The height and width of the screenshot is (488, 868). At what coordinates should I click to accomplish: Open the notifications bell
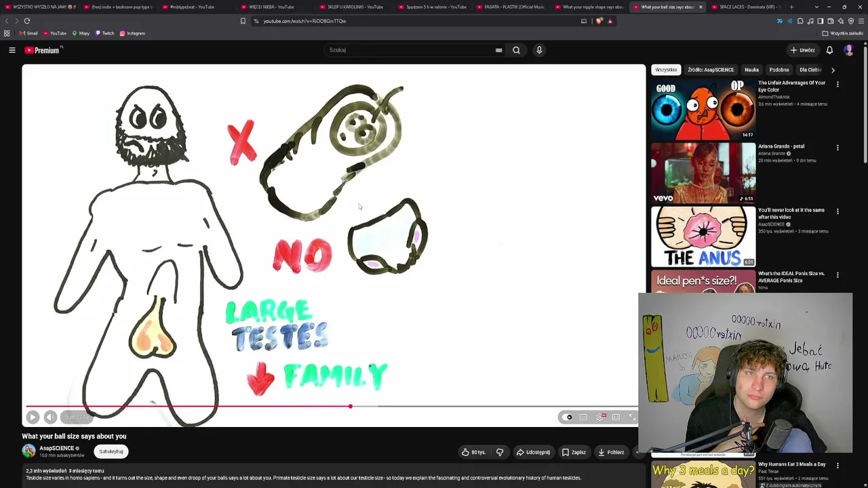tap(829, 50)
